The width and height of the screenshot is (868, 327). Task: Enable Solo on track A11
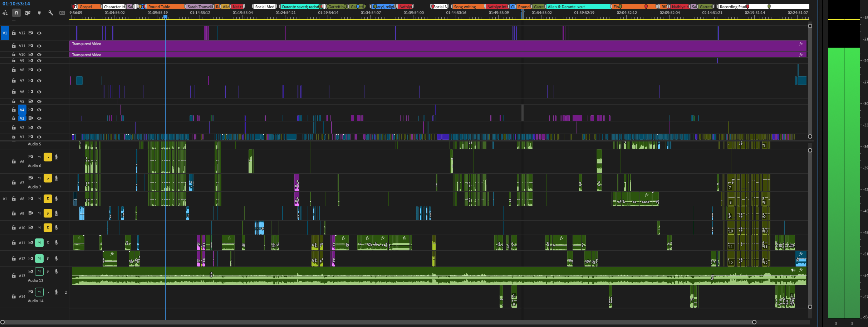tap(48, 242)
